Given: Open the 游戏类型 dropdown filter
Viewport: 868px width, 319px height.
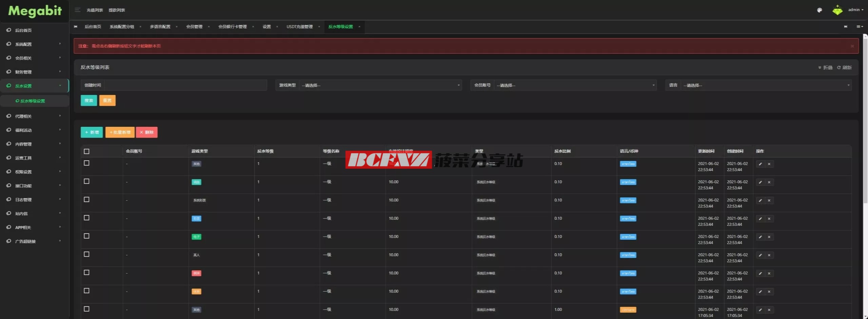Looking at the screenshot, I should 380,85.
